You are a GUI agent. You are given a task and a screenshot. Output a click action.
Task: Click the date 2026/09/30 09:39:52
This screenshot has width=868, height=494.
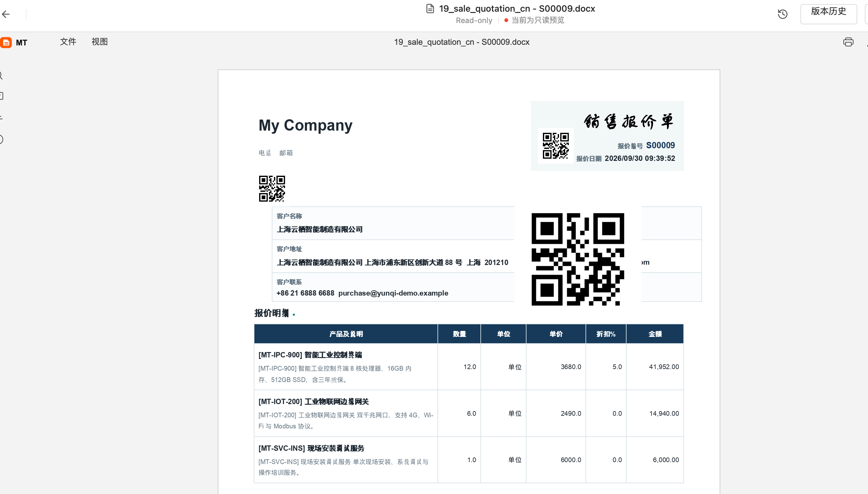point(640,158)
